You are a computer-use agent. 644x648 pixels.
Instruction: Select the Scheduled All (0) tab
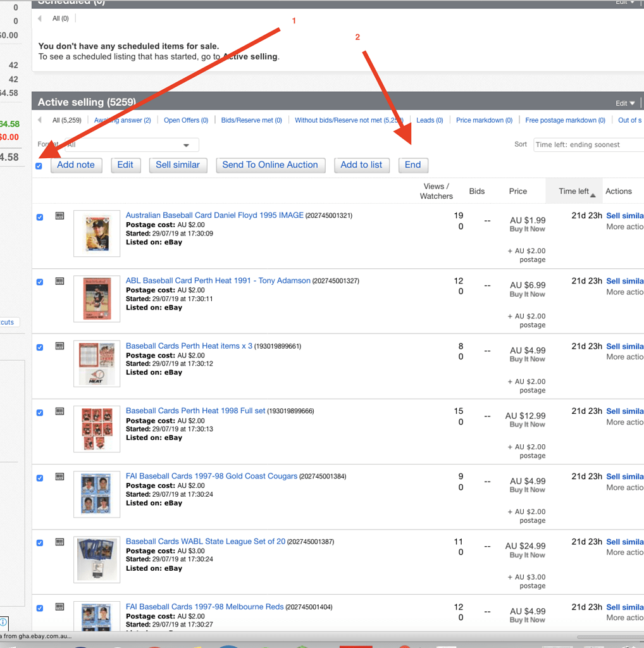[61, 18]
